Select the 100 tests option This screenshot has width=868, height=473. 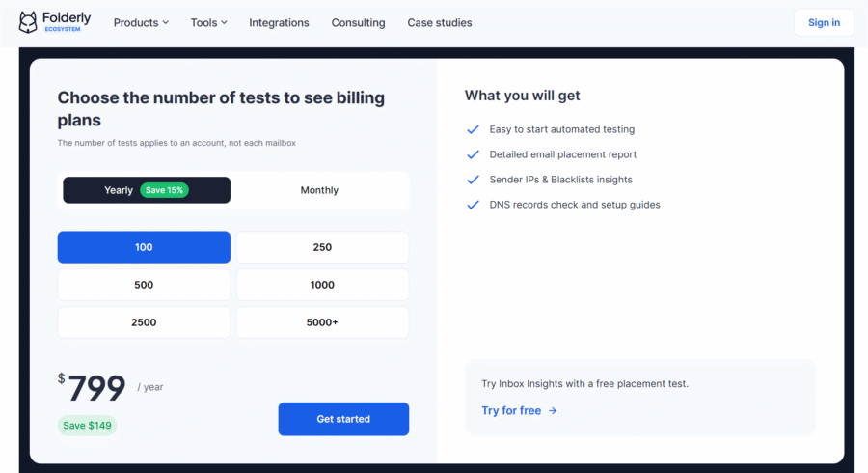[144, 247]
